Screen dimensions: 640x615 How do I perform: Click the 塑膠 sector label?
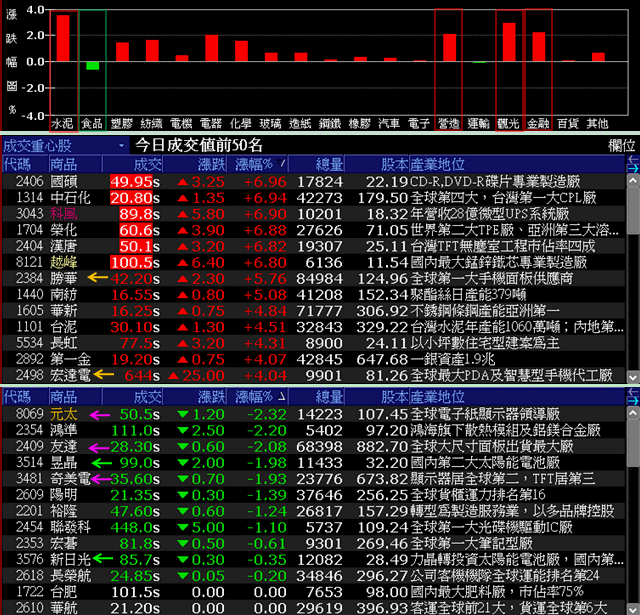122,124
